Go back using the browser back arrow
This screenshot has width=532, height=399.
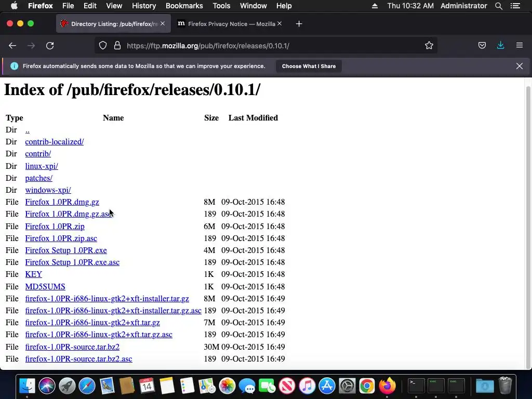tap(12, 46)
